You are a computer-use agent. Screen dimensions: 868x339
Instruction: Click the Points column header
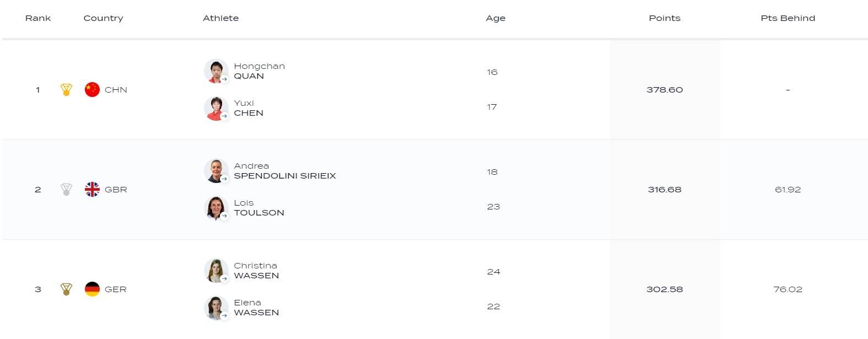pos(664,18)
